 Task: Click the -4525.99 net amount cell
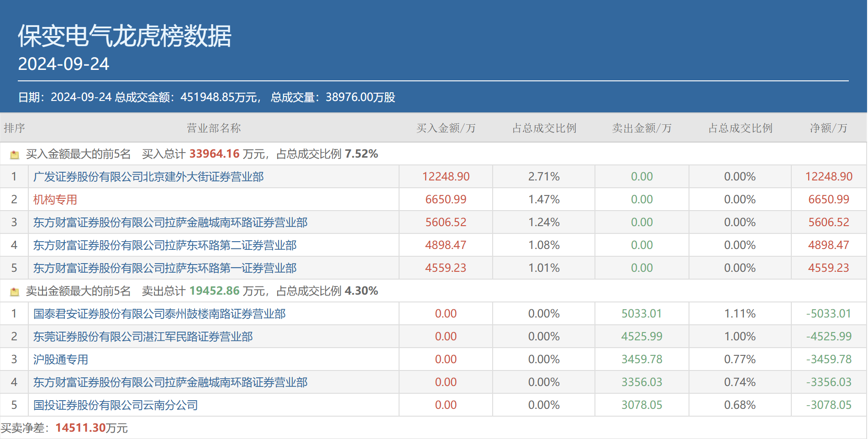click(x=829, y=337)
